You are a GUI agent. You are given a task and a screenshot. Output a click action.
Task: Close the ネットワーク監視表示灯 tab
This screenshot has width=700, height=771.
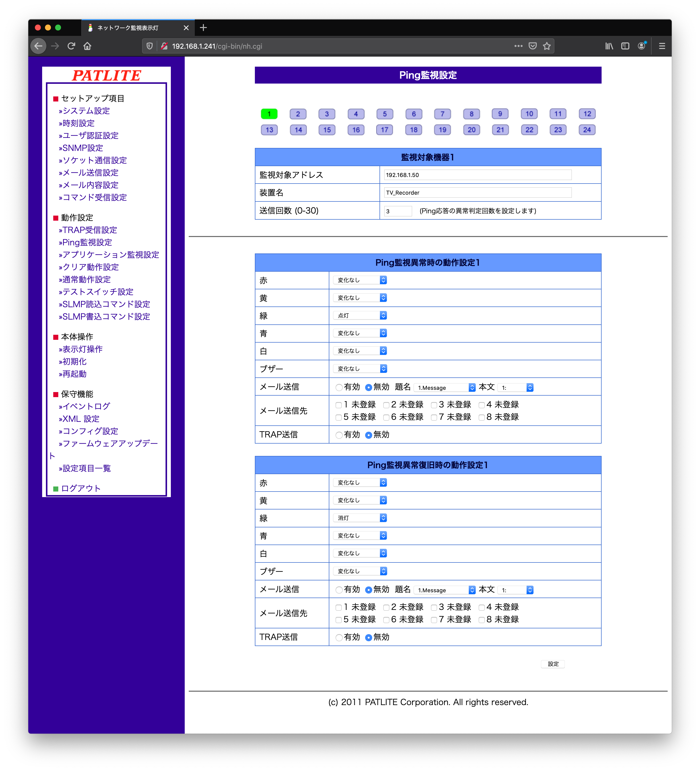pyautogui.click(x=186, y=28)
